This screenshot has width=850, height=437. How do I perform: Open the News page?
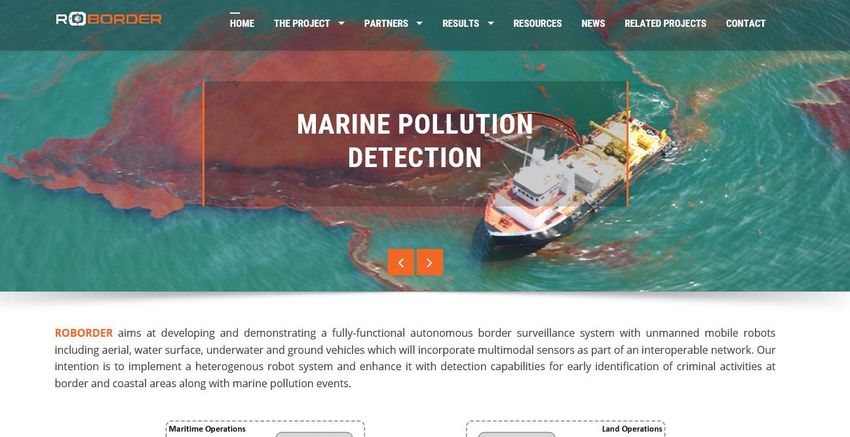593,23
